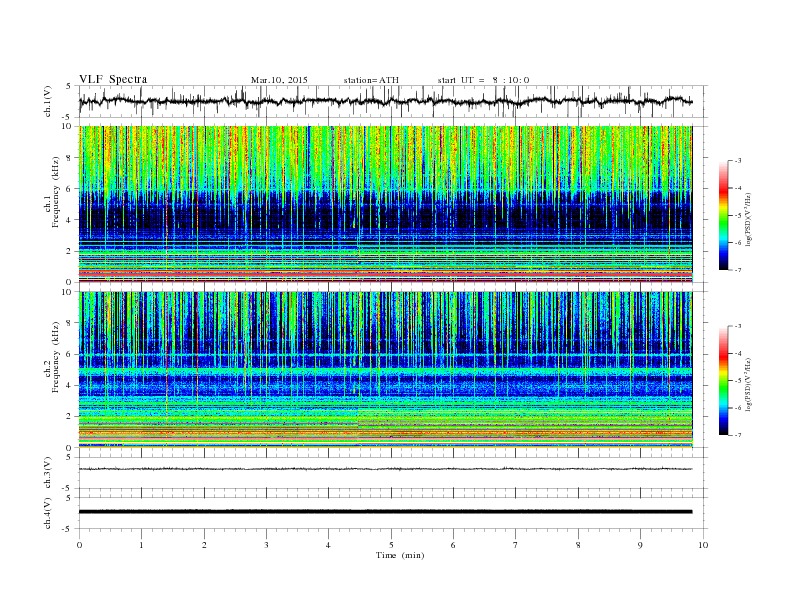Click the ch.2 color bar "log(PSD)(V²/Hz)" label
The height and width of the screenshot is (612, 792).
coord(748,384)
